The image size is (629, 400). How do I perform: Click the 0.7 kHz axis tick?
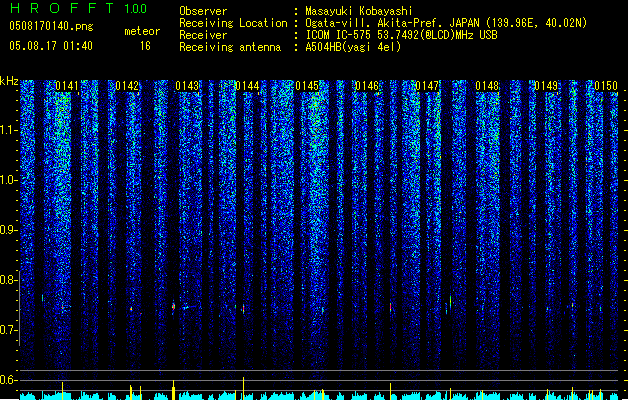pyautogui.click(x=8, y=330)
